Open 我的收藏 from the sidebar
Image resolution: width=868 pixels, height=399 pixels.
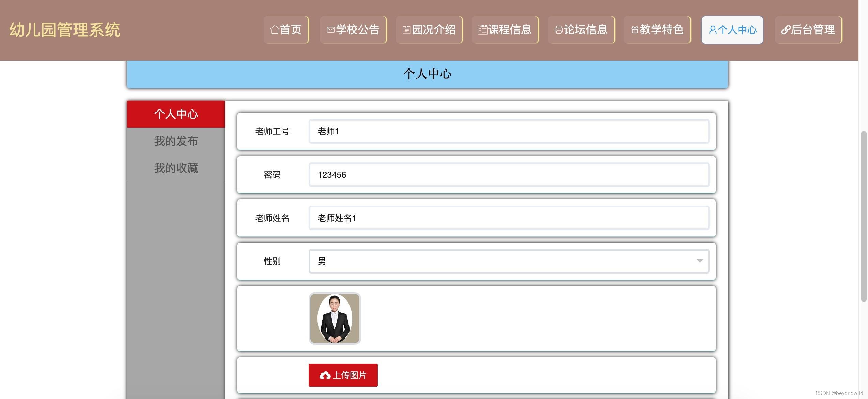(x=176, y=168)
